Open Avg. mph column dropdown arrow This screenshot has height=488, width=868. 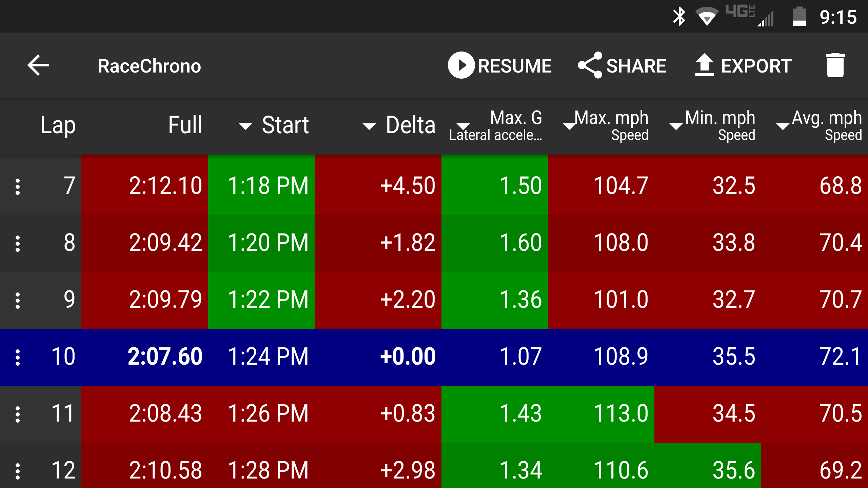pos(783,126)
